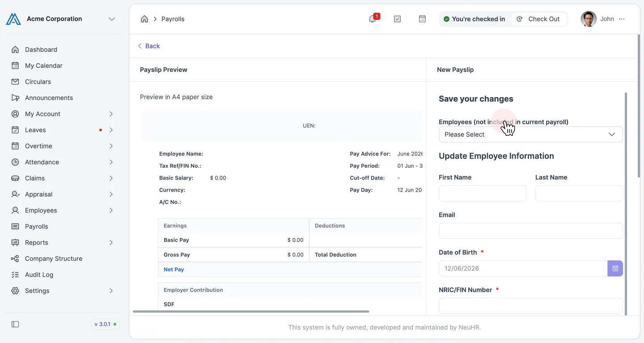Click the Claims coin icon

point(15,178)
